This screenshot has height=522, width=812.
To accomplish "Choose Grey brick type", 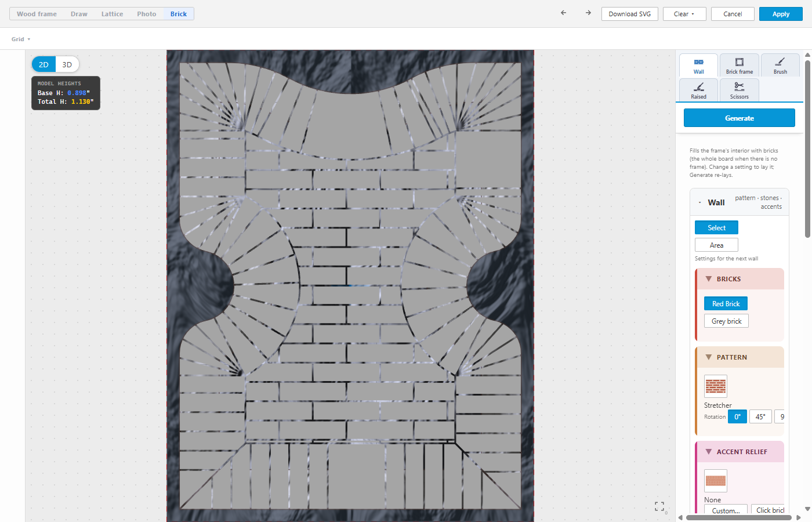I will pyautogui.click(x=726, y=321).
